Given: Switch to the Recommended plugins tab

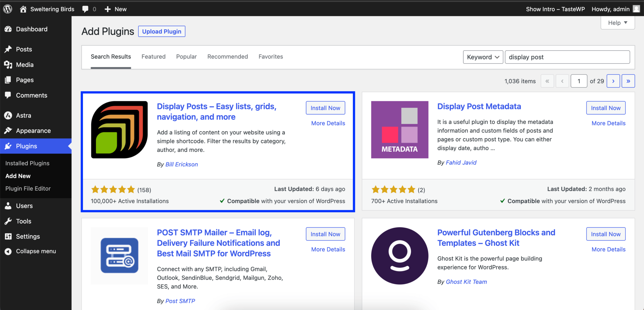Looking at the screenshot, I should pyautogui.click(x=227, y=57).
